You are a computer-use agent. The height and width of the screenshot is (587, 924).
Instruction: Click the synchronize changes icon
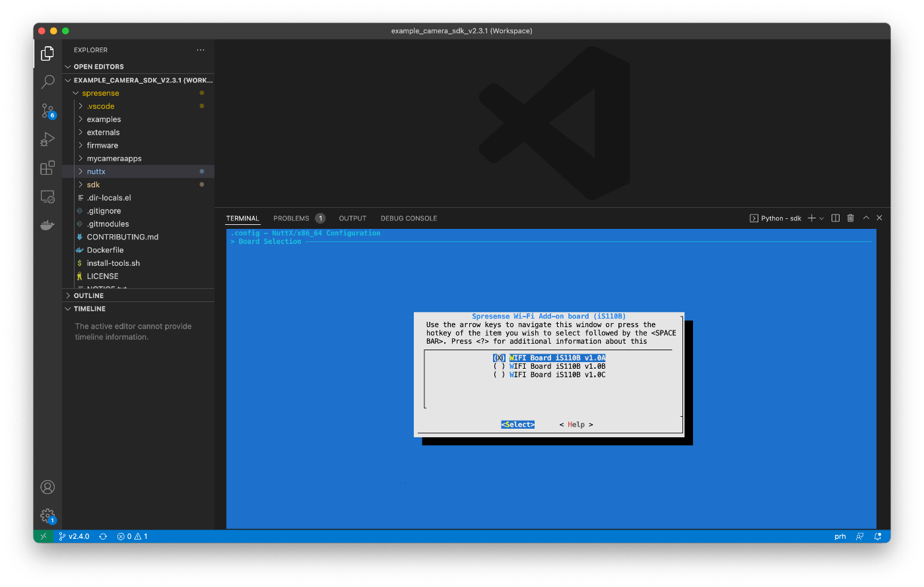click(x=103, y=536)
